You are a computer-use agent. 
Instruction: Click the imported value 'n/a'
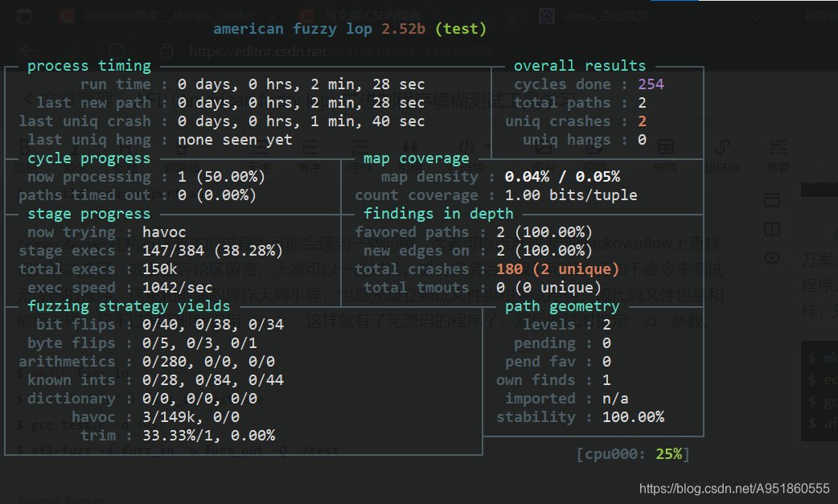pos(615,398)
